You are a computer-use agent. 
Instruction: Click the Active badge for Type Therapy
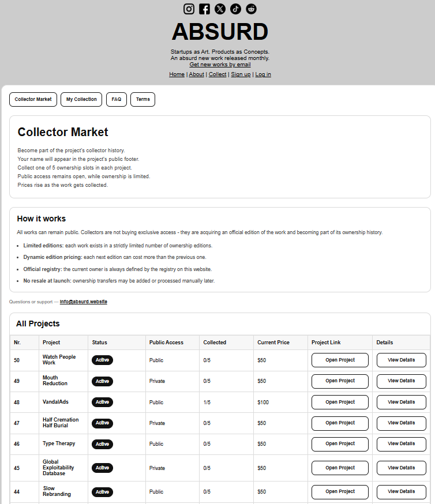[x=102, y=444]
